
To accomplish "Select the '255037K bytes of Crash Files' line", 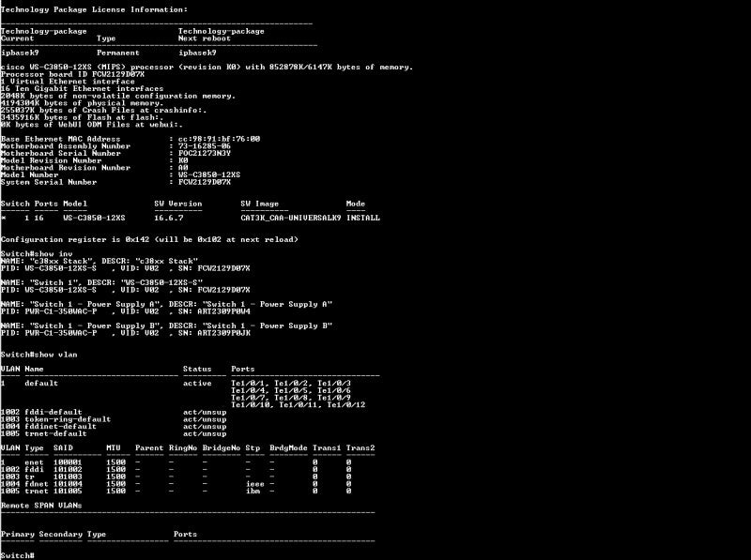I will click(x=103, y=110).
